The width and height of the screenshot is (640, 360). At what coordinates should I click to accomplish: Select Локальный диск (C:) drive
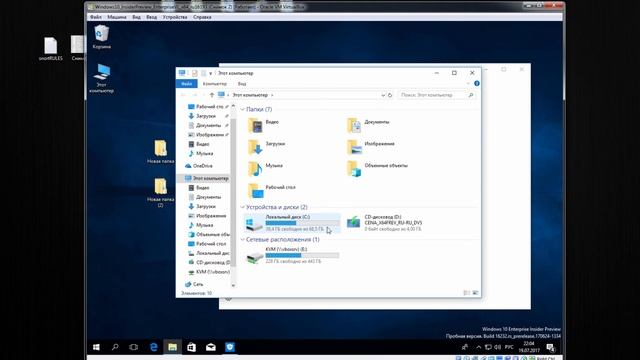pos(292,223)
